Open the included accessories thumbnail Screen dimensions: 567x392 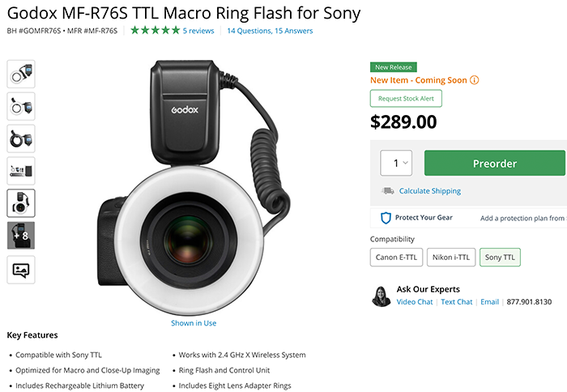[21, 171]
